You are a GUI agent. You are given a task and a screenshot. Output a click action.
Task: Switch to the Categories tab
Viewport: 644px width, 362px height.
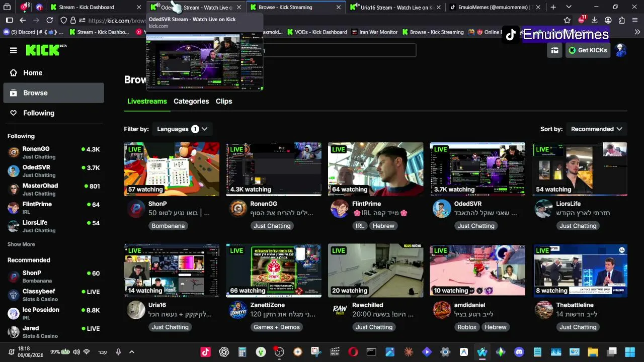(191, 101)
